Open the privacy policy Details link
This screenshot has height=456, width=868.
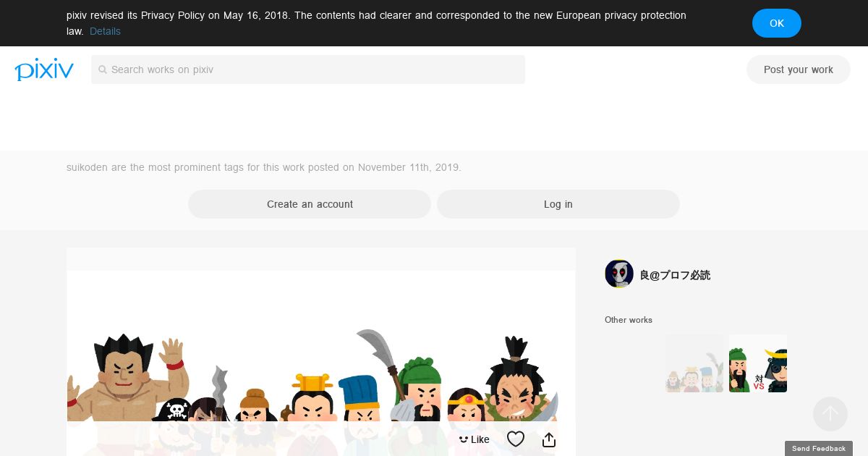point(105,31)
